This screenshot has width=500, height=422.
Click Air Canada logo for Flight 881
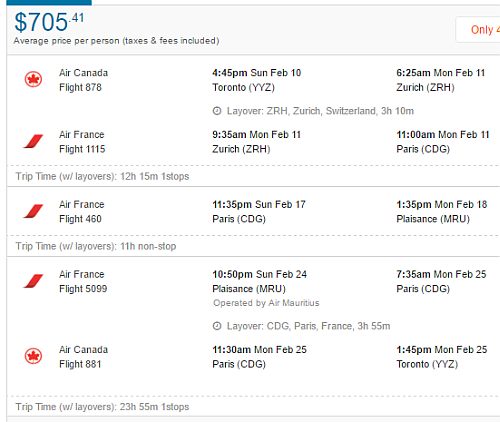tap(33, 356)
